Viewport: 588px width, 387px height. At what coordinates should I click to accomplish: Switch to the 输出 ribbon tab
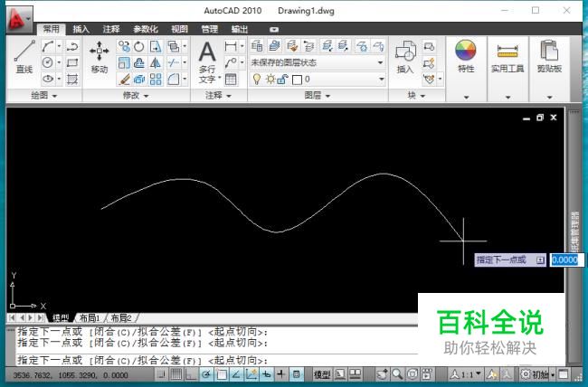point(239,29)
